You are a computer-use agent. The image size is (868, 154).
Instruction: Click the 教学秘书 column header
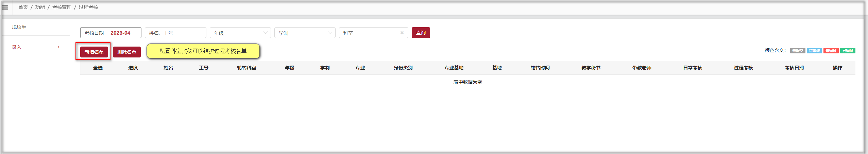tap(591, 68)
